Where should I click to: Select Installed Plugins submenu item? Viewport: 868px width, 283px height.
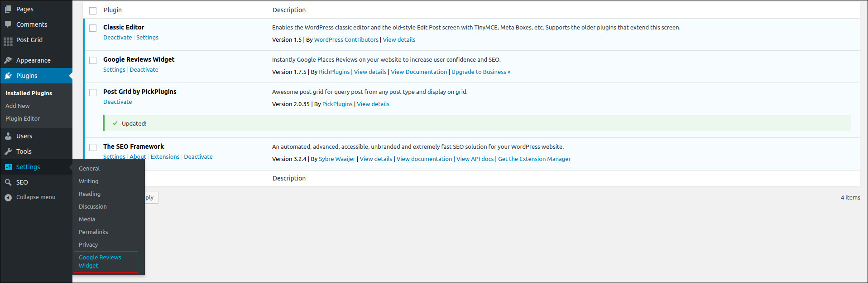(x=29, y=93)
